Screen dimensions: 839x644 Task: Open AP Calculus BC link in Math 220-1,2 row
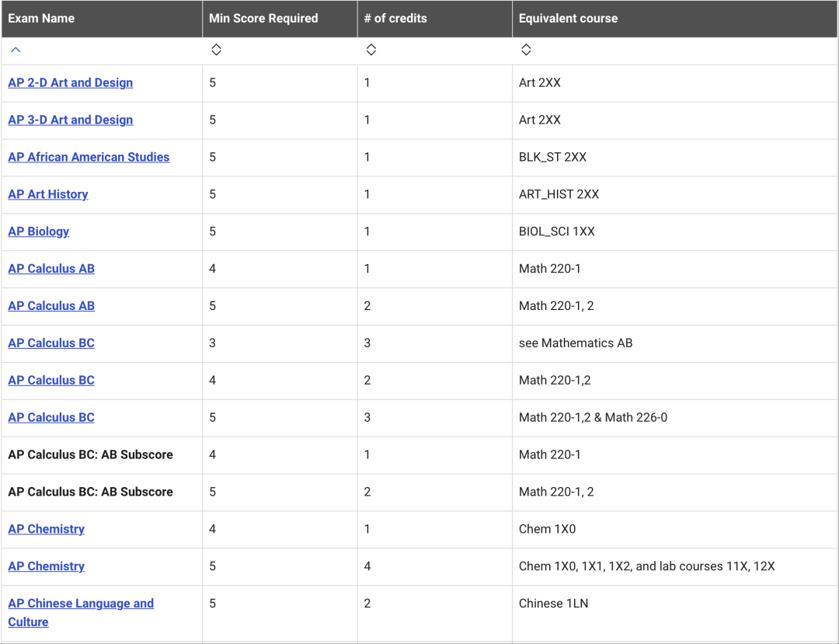point(51,381)
